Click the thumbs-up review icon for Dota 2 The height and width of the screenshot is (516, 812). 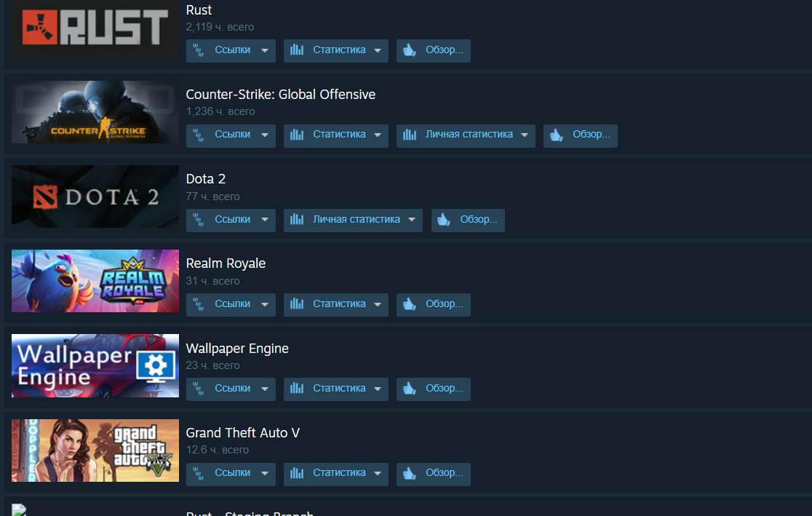pos(444,220)
